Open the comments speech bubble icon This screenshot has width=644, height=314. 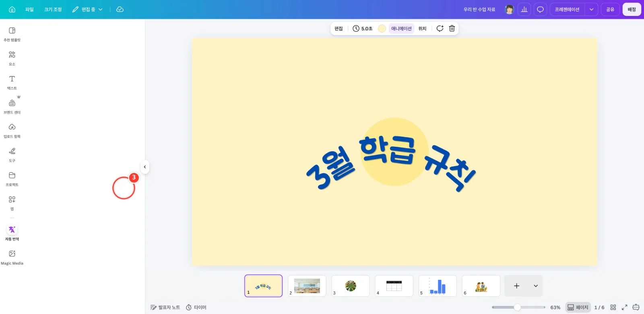pyautogui.click(x=540, y=9)
